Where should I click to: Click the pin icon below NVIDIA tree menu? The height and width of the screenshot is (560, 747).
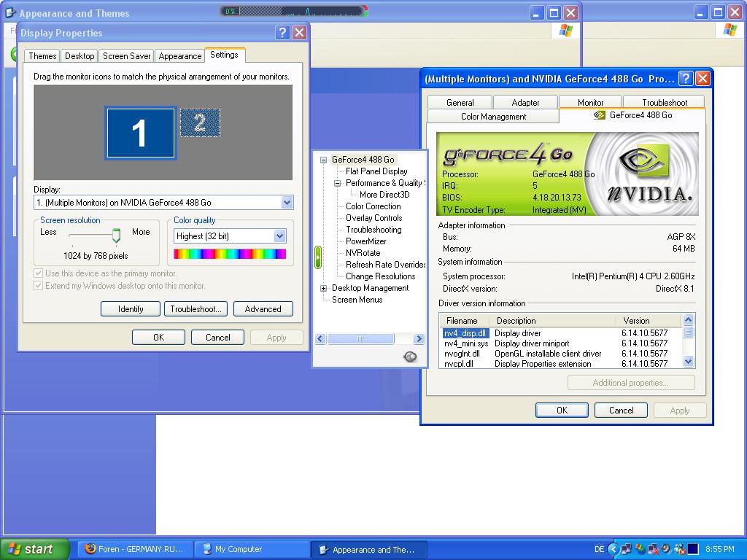(x=410, y=356)
